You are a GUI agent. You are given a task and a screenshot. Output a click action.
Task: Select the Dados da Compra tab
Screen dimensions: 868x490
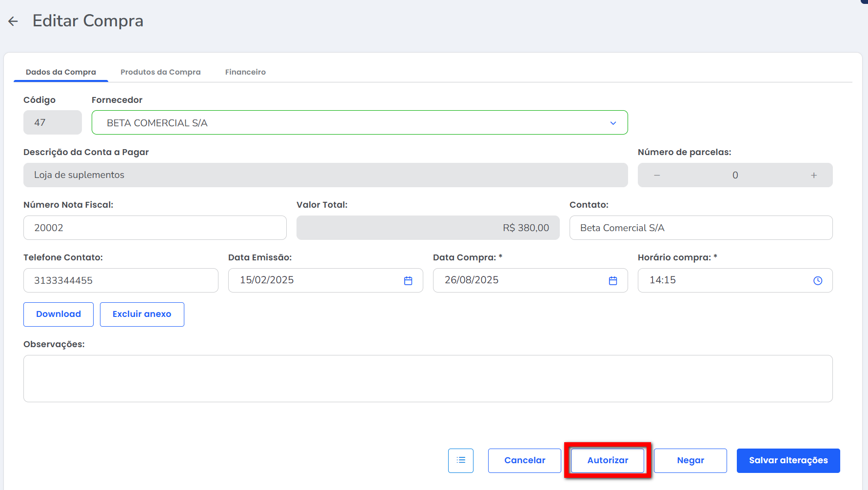coord(61,72)
